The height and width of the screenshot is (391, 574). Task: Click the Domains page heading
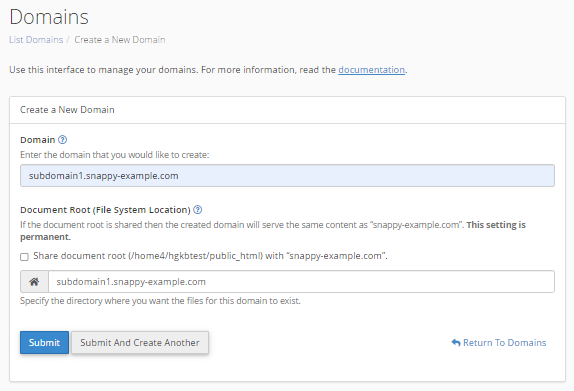(x=49, y=17)
